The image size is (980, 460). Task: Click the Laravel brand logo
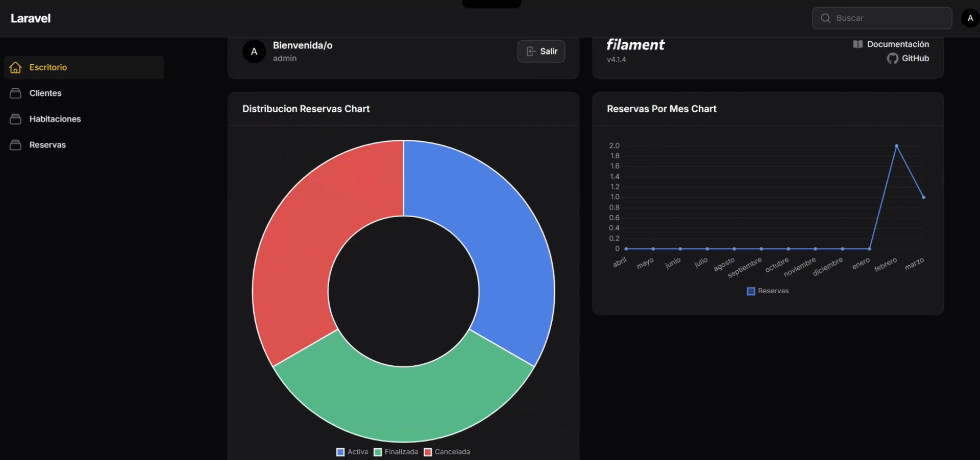click(x=31, y=18)
